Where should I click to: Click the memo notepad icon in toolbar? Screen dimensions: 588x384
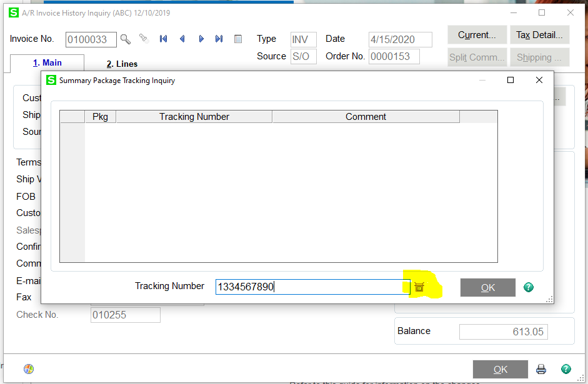(237, 39)
